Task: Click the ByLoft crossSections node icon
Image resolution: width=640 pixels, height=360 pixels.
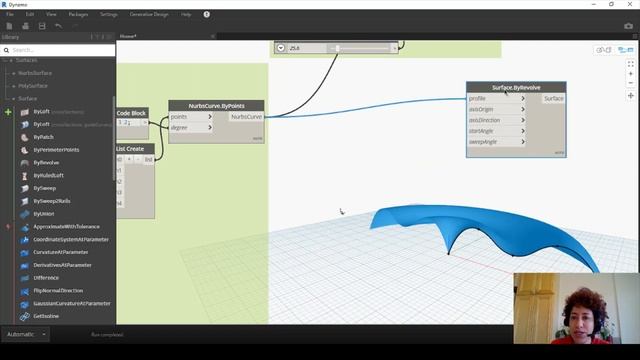Action: click(x=24, y=112)
